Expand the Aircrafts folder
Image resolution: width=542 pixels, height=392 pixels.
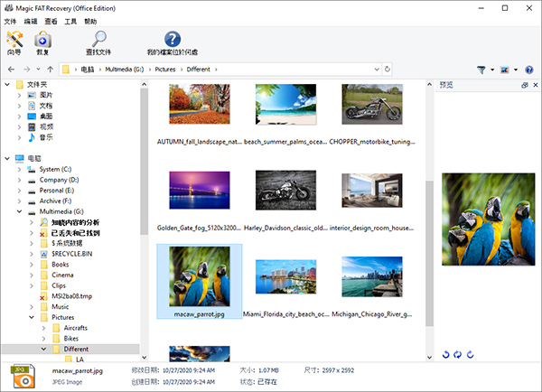tap(43, 328)
